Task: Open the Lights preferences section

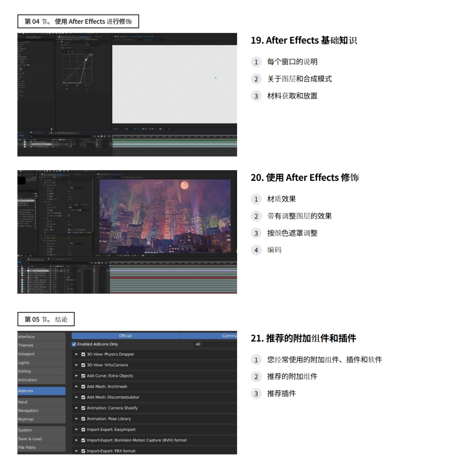Action: click(41, 363)
